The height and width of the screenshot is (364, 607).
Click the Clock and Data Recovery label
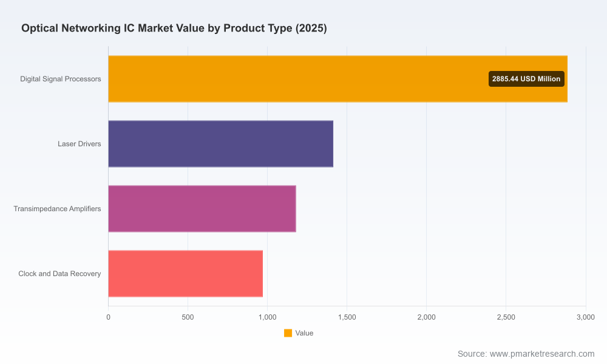(59, 274)
